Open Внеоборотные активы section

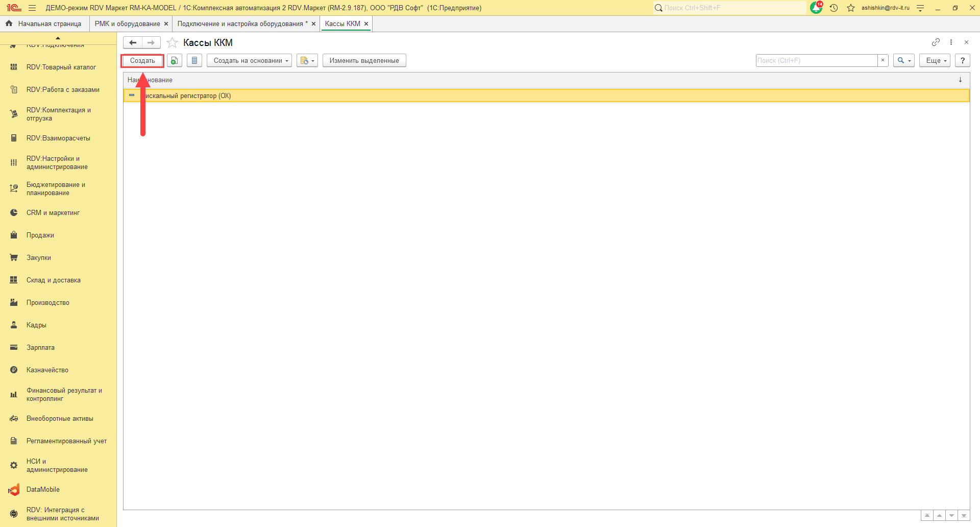(x=58, y=418)
